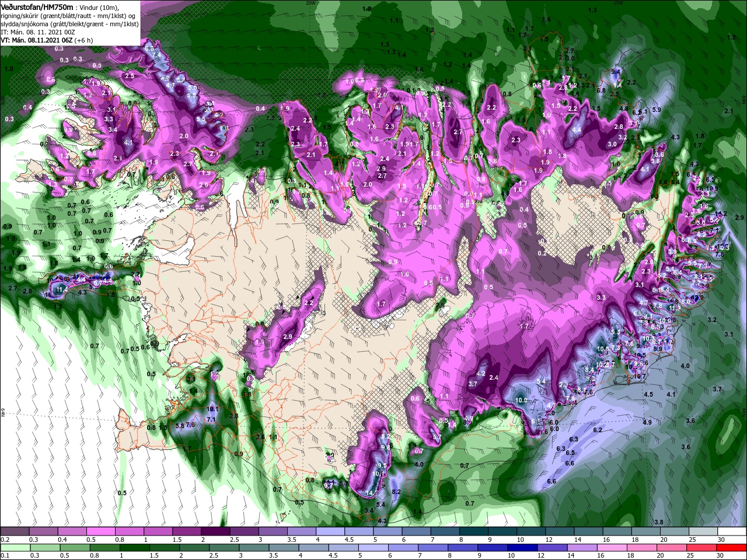Click the 'slydda/snjókoma' legend description line
The width and height of the screenshot is (747, 560).
(69, 23)
